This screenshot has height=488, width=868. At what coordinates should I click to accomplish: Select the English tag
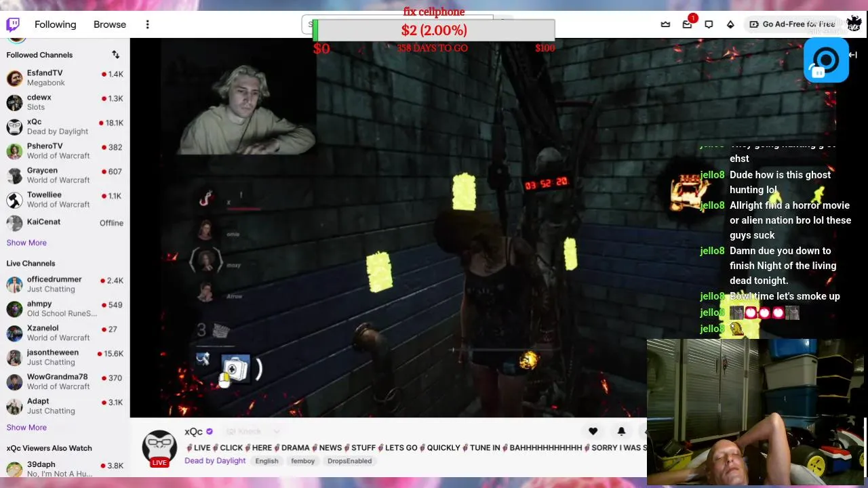pyautogui.click(x=267, y=461)
